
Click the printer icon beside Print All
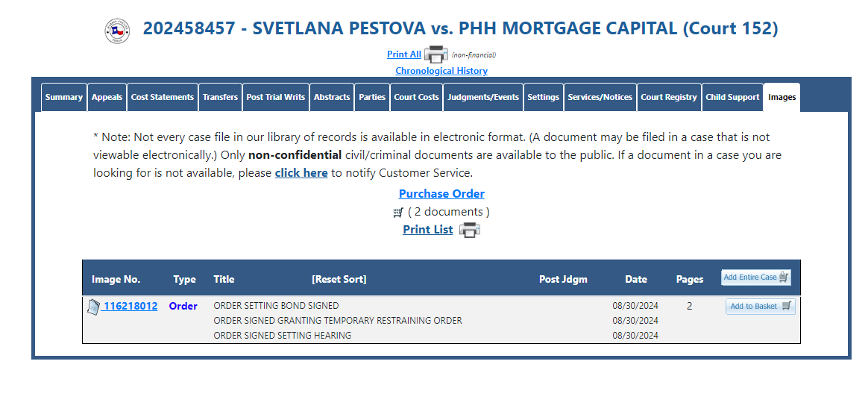click(436, 54)
